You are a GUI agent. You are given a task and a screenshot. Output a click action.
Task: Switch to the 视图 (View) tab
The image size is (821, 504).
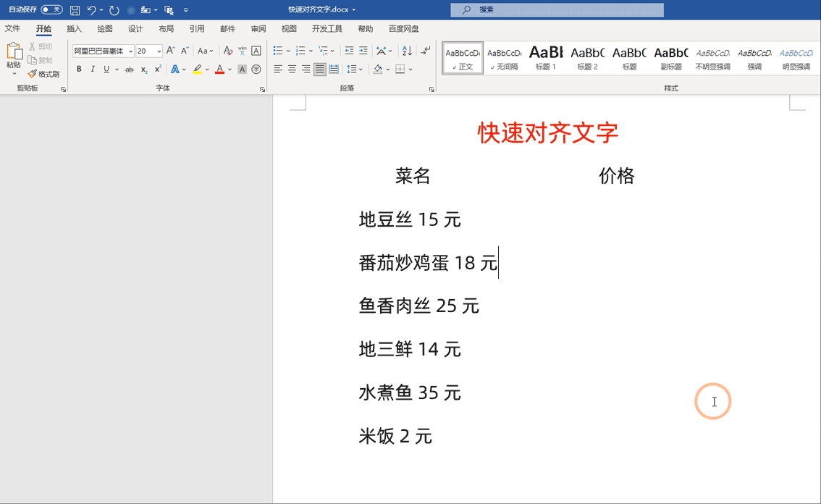pos(288,28)
